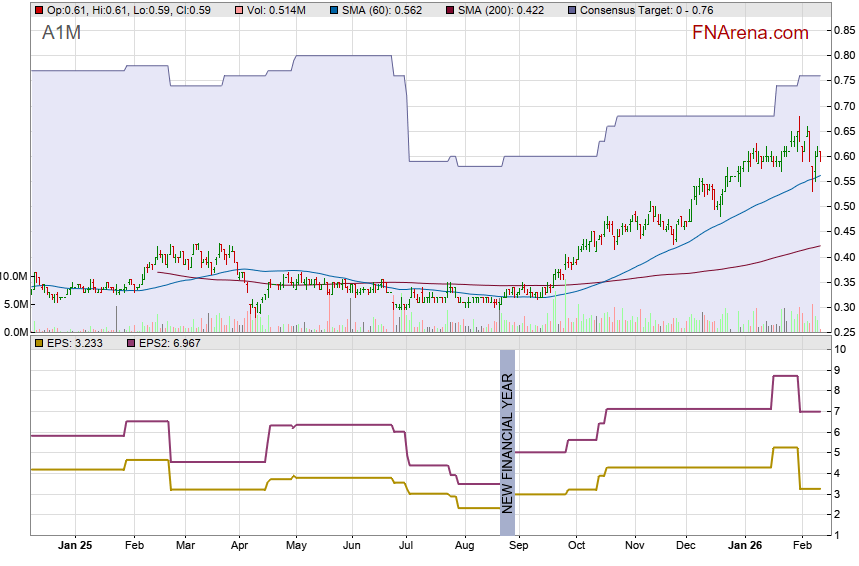Viewport: 859px width, 566px height.
Task: Open the FNArena.com watermark link
Action: (x=750, y=33)
